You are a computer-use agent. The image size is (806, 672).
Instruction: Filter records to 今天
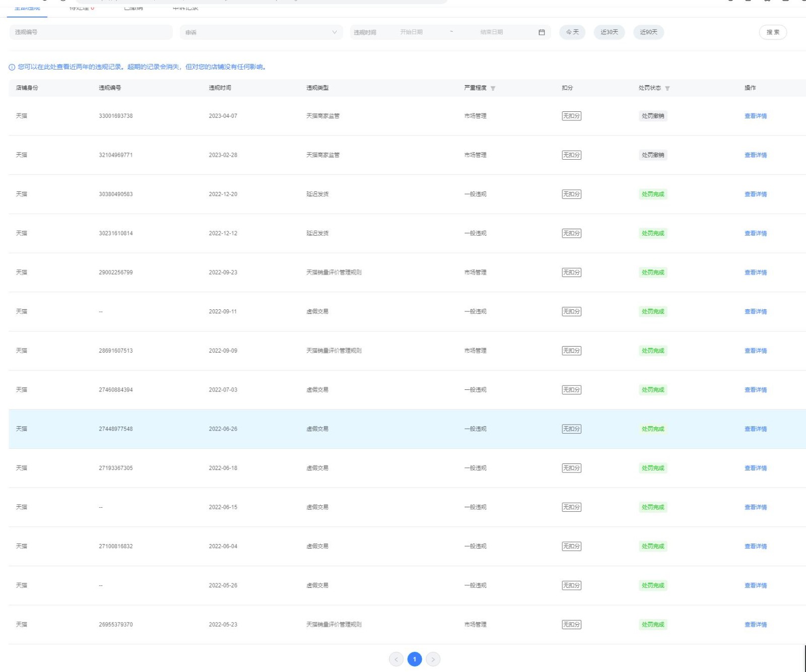[572, 32]
